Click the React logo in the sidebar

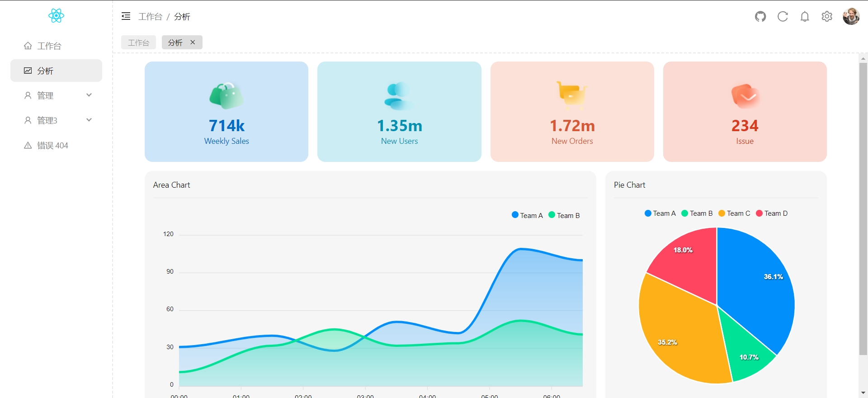[x=56, y=16]
